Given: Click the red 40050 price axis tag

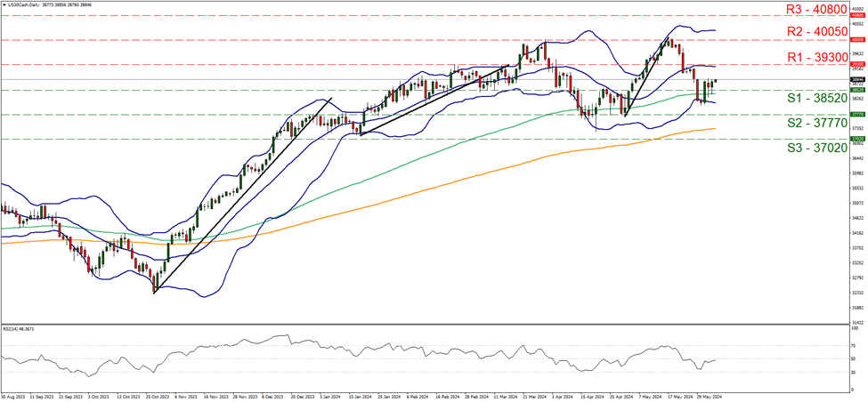Looking at the screenshot, I should coord(857,40).
